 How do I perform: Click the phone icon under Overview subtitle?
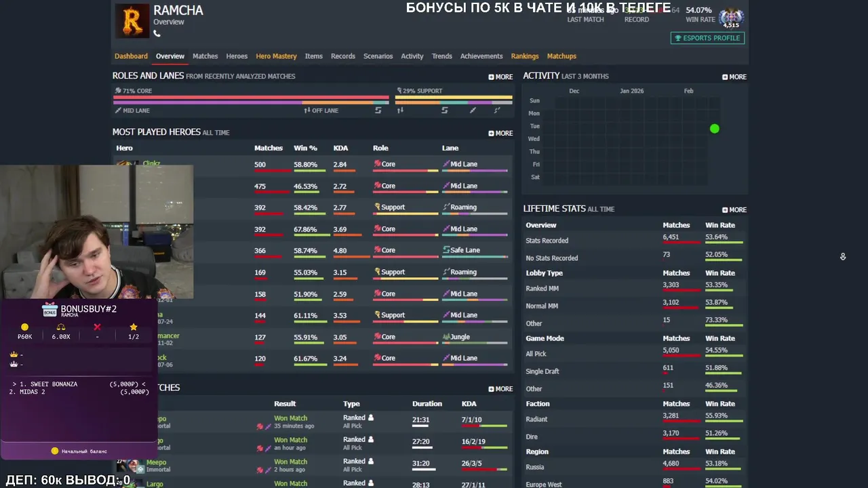point(157,33)
